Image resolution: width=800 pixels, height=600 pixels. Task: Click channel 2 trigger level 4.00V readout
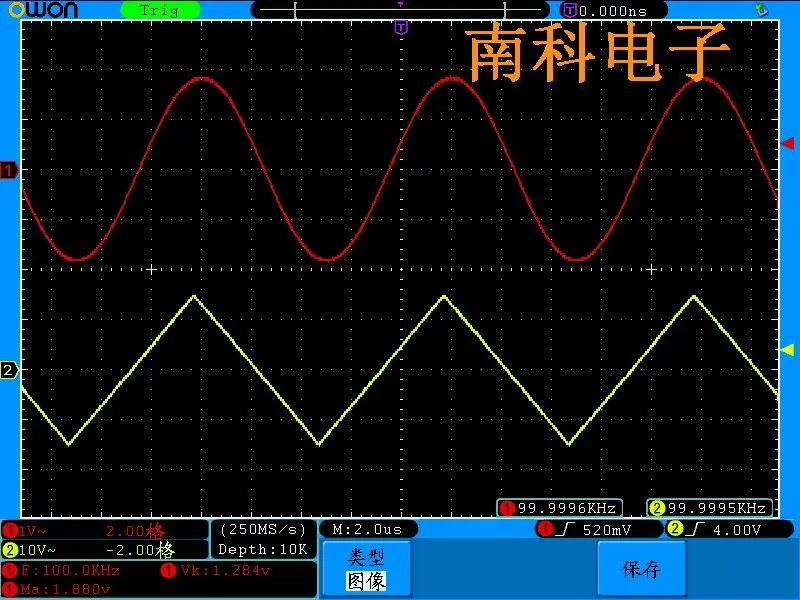tap(737, 530)
